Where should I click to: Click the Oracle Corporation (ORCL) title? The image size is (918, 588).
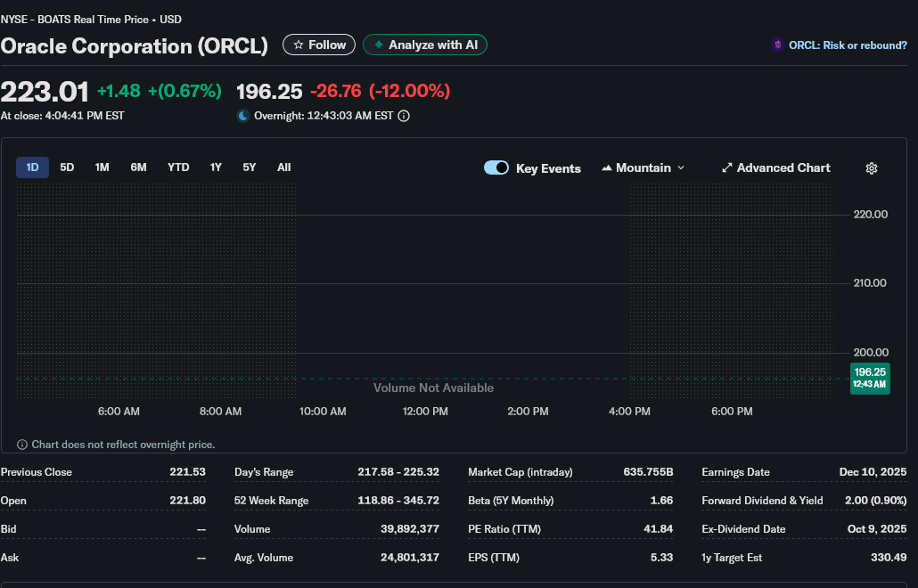[x=134, y=45]
